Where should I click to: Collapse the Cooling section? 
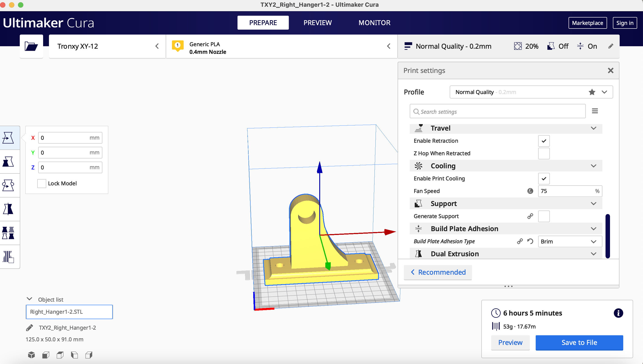pos(593,165)
